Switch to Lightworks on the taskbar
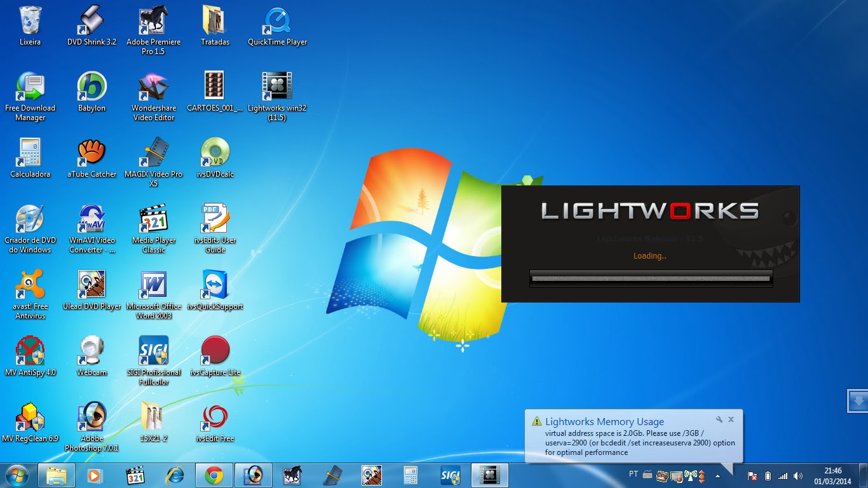Screen dimensions: 868x488 [x=489, y=475]
